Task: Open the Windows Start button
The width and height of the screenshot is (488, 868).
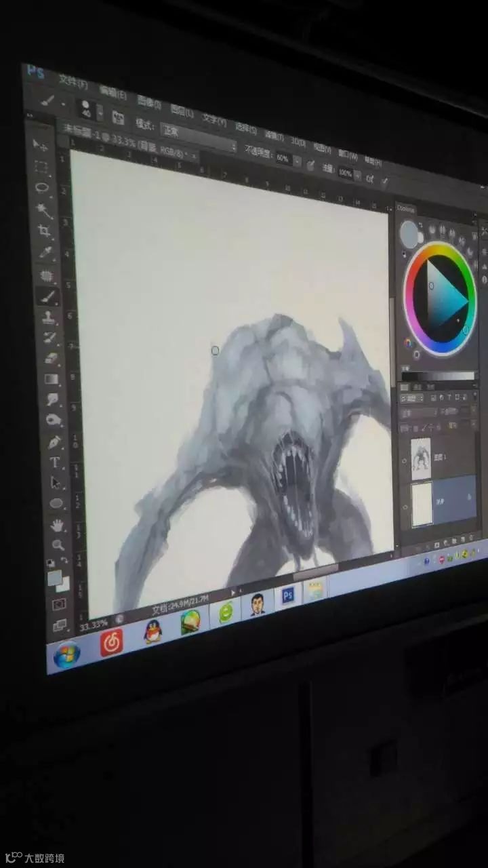Action: pos(66,655)
